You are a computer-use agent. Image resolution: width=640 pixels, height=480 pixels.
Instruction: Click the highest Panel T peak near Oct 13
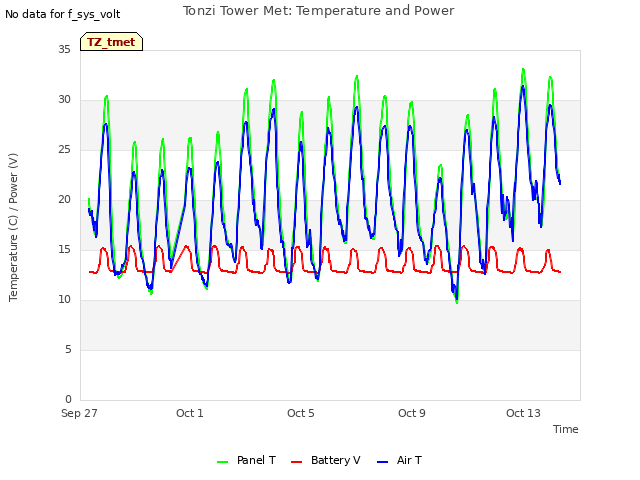point(523,69)
